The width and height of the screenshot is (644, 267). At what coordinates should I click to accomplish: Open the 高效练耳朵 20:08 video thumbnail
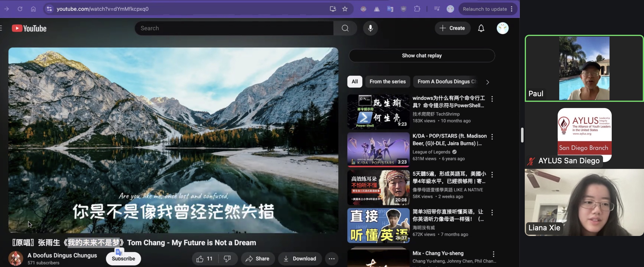pos(378,188)
